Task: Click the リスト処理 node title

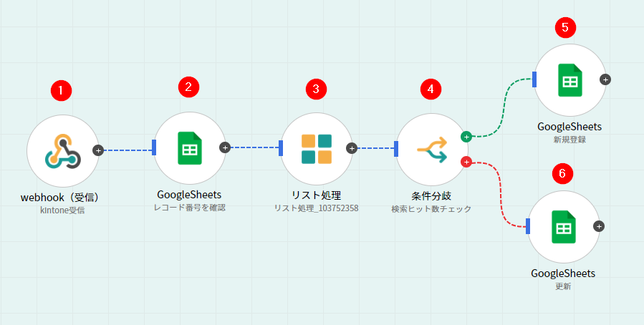Action: (x=316, y=195)
